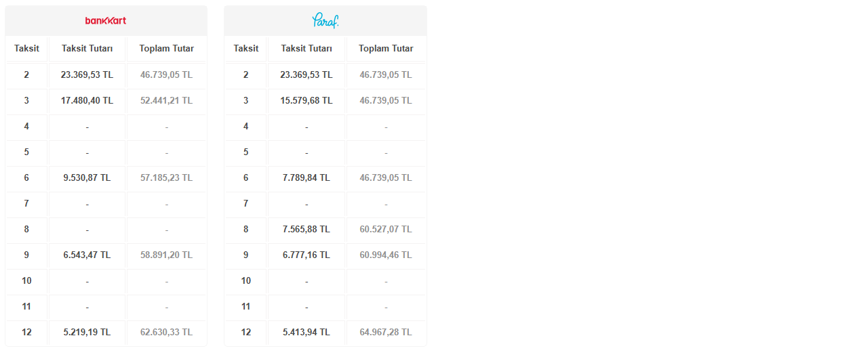Click Bankkart total 58.891,20 TL
This screenshot has width=868, height=359.
pyautogui.click(x=166, y=255)
